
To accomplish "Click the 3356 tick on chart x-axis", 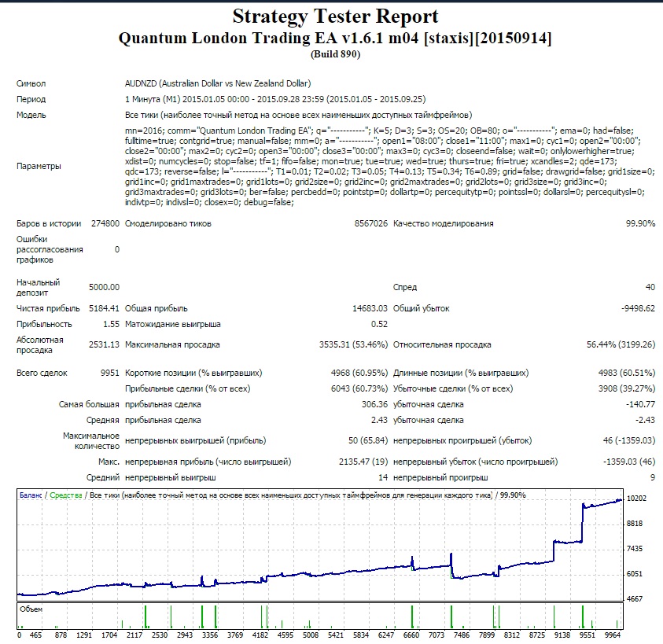I will pyautogui.click(x=210, y=635).
